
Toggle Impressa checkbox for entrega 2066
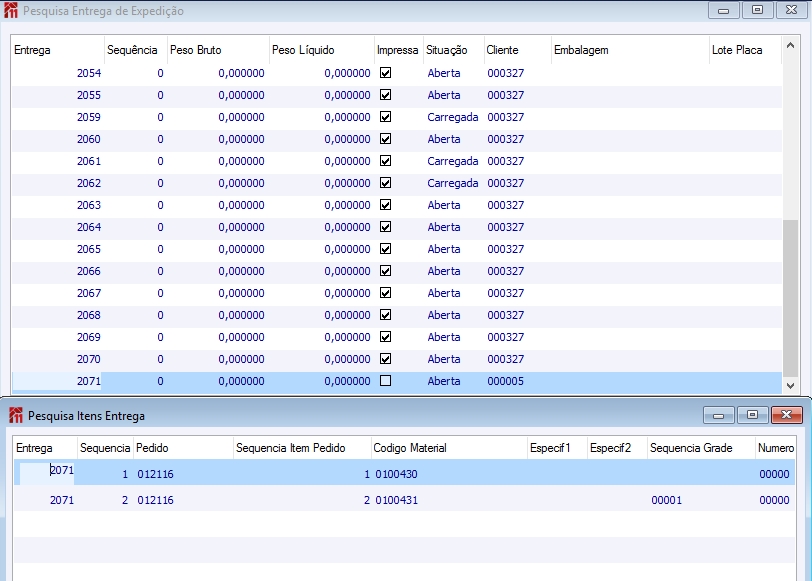[x=385, y=271]
